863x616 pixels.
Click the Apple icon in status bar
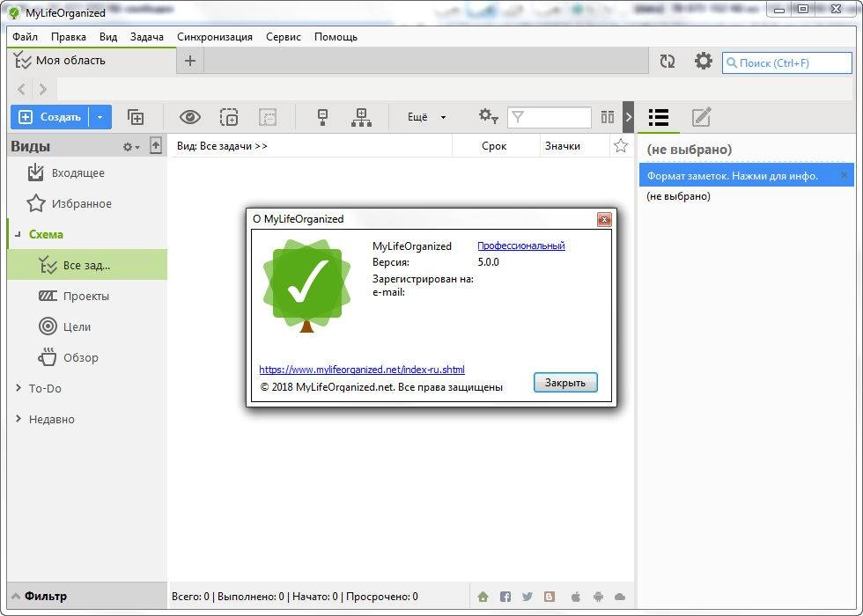(x=576, y=597)
